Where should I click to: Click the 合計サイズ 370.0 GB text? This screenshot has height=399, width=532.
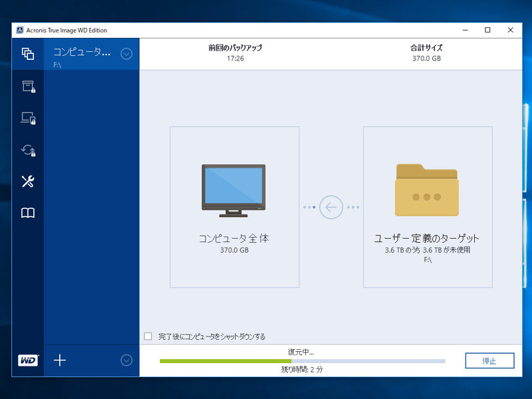pos(426,53)
